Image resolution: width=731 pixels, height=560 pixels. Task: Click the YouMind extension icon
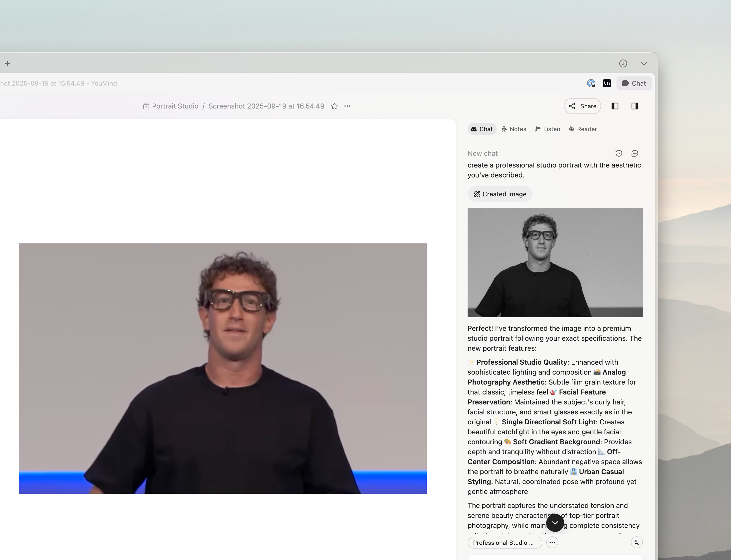pyautogui.click(x=607, y=83)
